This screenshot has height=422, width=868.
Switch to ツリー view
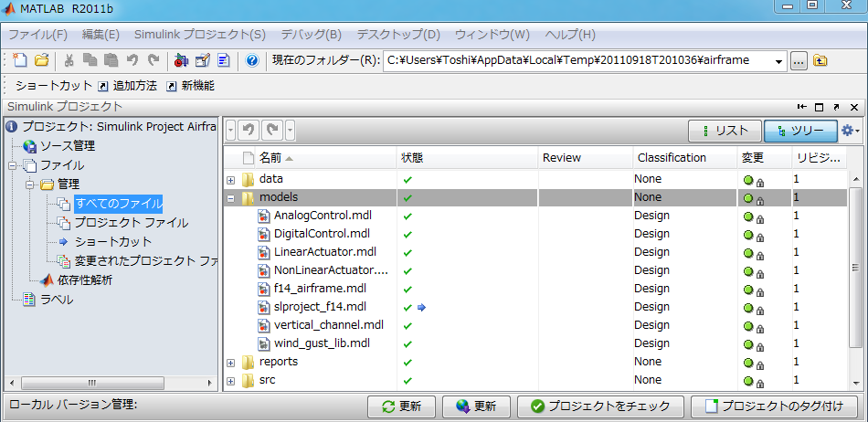pos(800,132)
